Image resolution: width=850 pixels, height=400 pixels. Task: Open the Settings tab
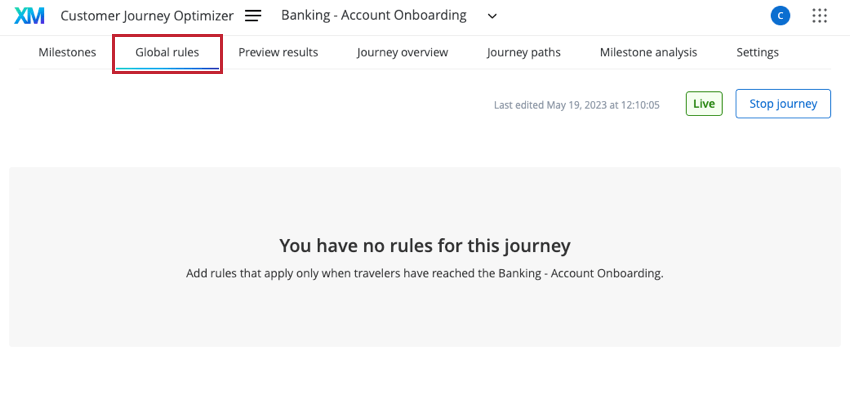coord(757,53)
